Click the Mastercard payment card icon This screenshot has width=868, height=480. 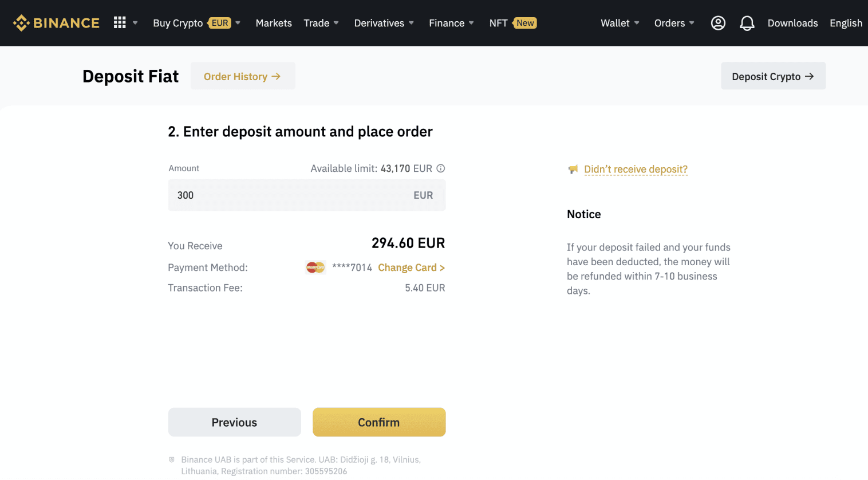click(315, 267)
